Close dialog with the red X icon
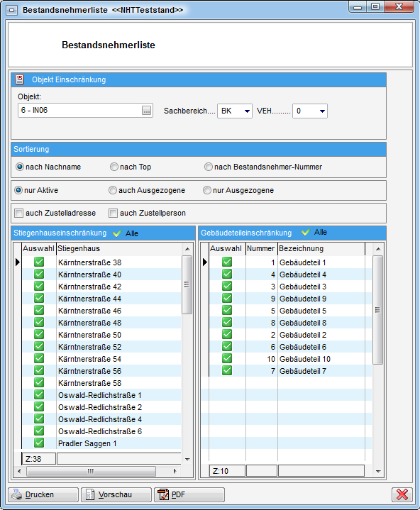The width and height of the screenshot is (420, 510). 402,494
